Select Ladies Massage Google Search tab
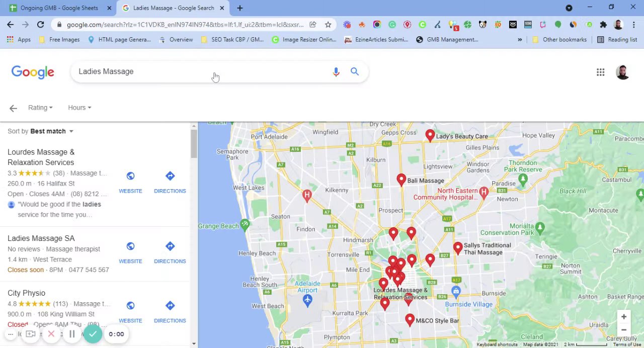The width and height of the screenshot is (644, 348). tap(172, 8)
